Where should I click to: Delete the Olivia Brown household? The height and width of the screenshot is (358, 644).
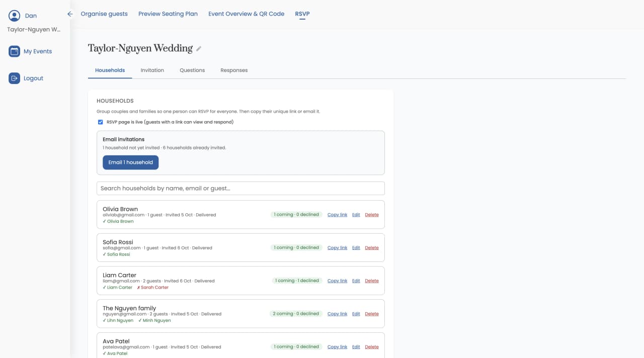(372, 215)
